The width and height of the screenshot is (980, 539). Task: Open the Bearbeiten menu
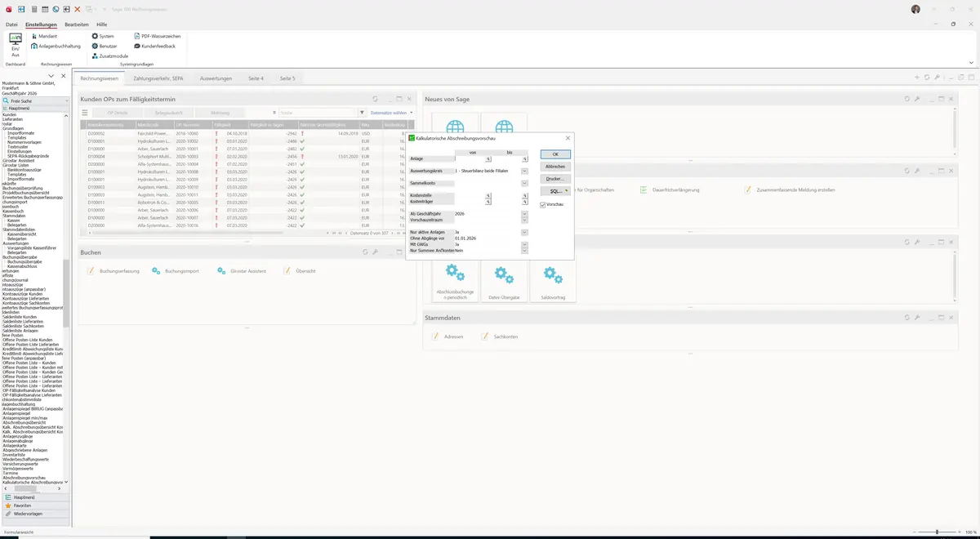pyautogui.click(x=77, y=24)
